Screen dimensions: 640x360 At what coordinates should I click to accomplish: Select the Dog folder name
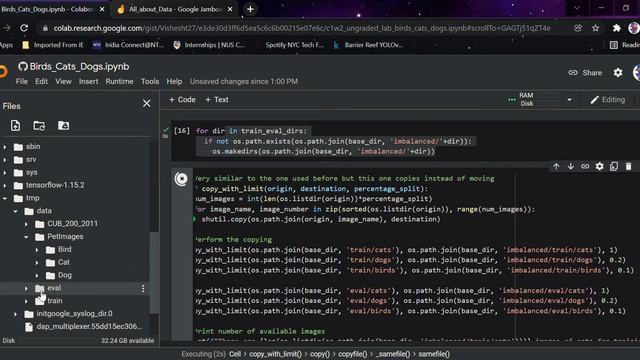tap(65, 275)
